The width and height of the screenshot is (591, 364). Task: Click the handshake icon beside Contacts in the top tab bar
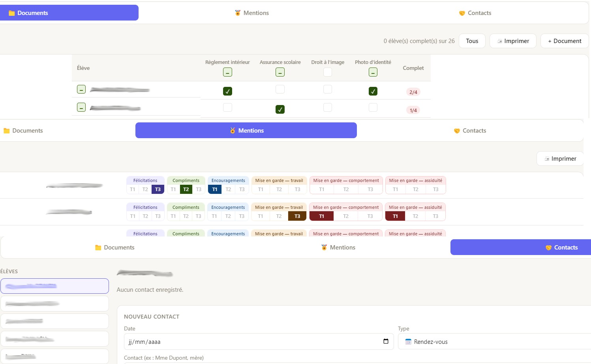click(462, 13)
